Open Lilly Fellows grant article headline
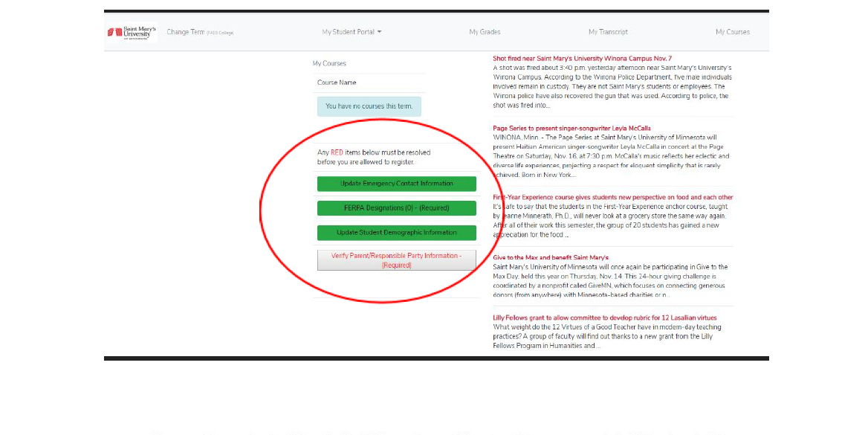The height and width of the screenshot is (435, 868). pyautogui.click(x=604, y=318)
